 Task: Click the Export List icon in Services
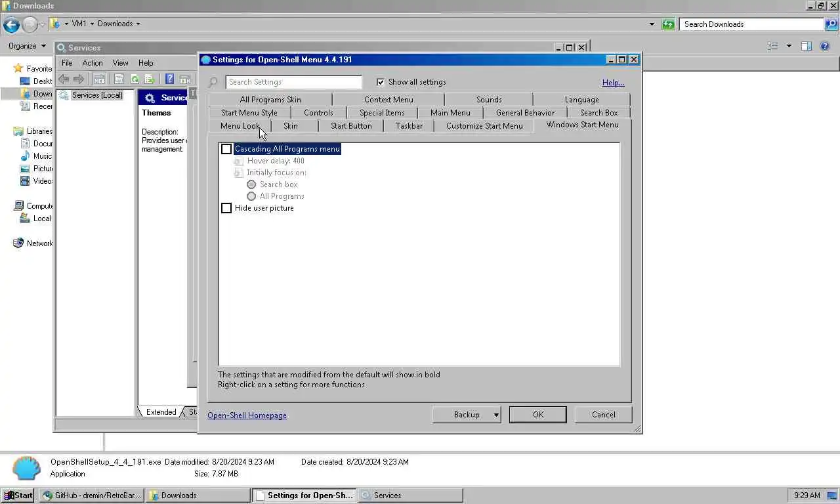pos(150,79)
